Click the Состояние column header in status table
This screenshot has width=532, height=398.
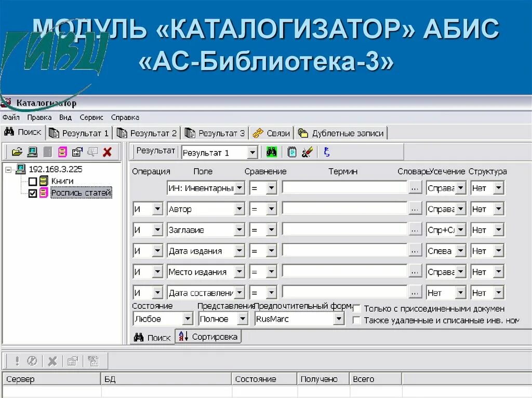(x=264, y=379)
